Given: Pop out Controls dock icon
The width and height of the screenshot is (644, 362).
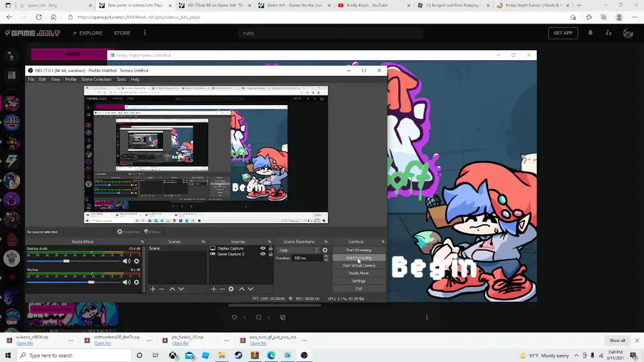Looking at the screenshot, I should pos(382,242).
